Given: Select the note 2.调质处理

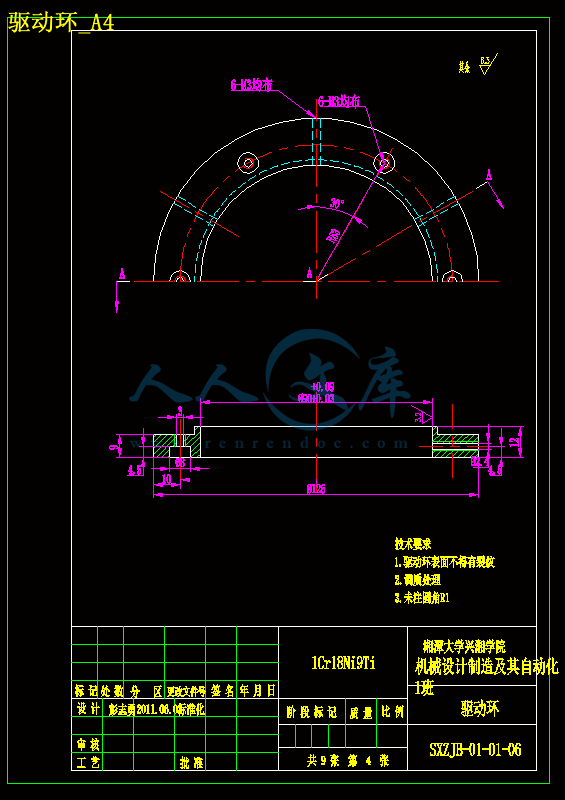Looking at the screenshot, I should pyautogui.click(x=417, y=580).
